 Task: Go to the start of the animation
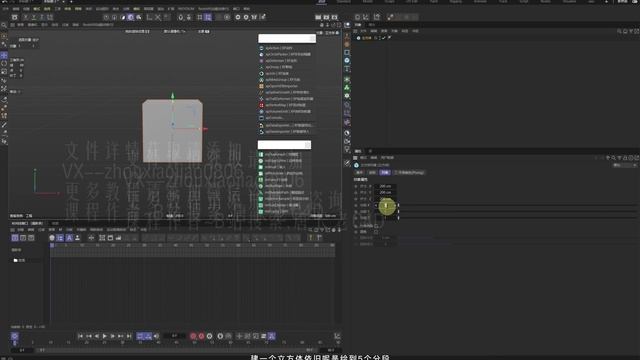[x=80, y=336]
